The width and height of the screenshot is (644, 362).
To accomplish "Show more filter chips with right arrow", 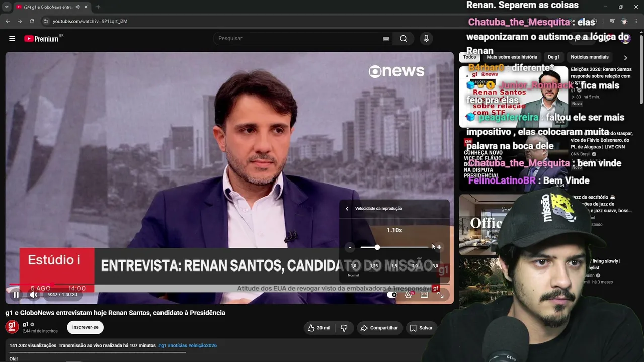I will click(x=625, y=58).
